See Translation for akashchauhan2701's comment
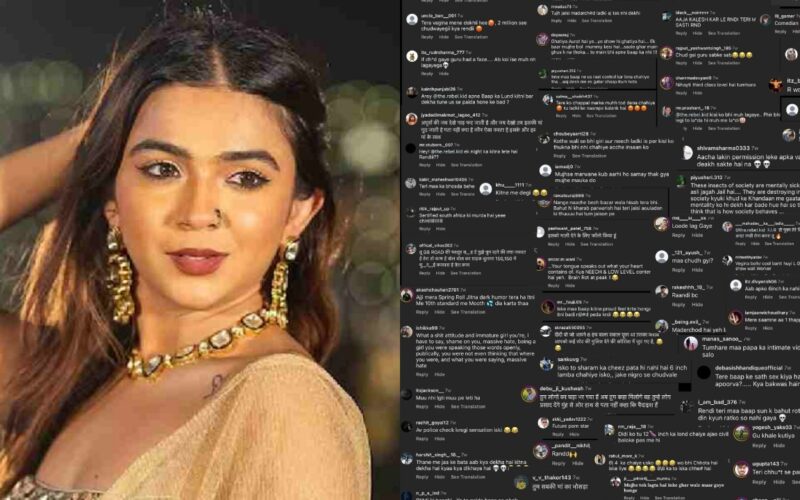 [468, 312]
